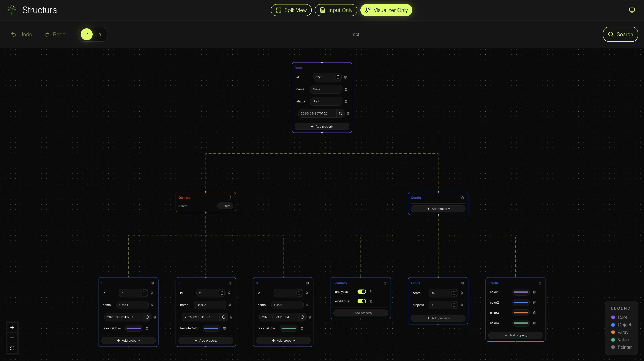644x361 pixels.
Task: Switch to horizontal layout direction
Action: pos(100,34)
